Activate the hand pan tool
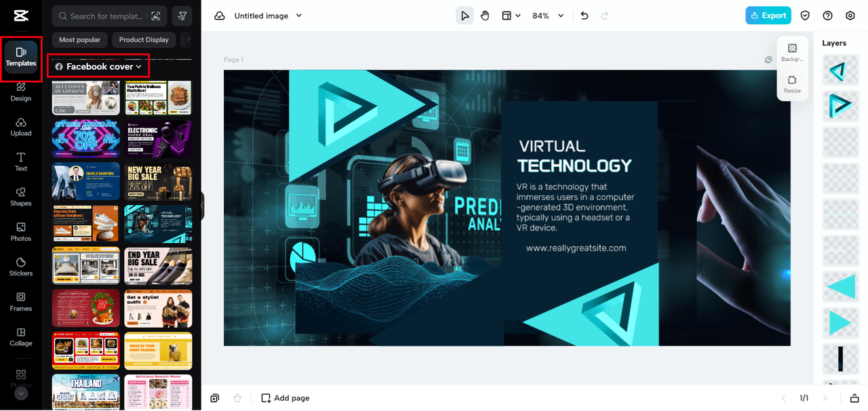The image size is (868, 411). (485, 16)
